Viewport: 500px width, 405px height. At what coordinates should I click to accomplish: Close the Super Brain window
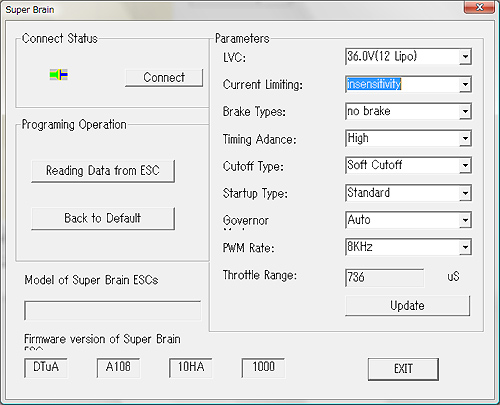[x=479, y=7]
